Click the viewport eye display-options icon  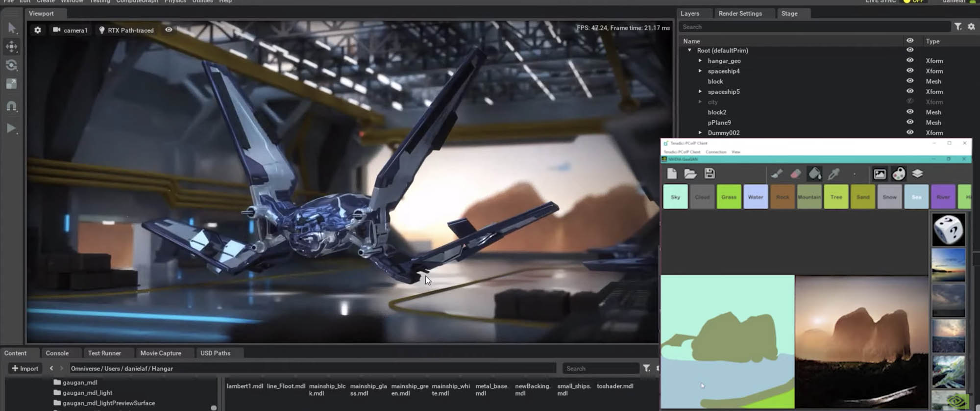pos(169,30)
